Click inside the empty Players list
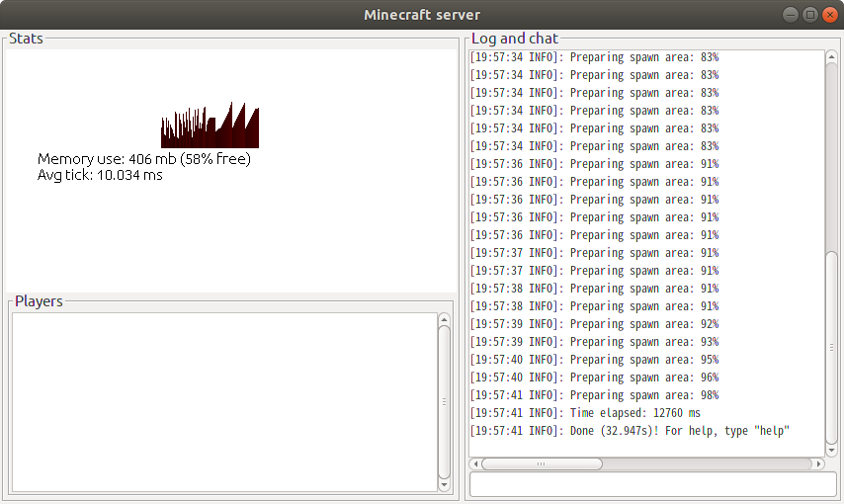The width and height of the screenshot is (844, 504). click(223, 401)
